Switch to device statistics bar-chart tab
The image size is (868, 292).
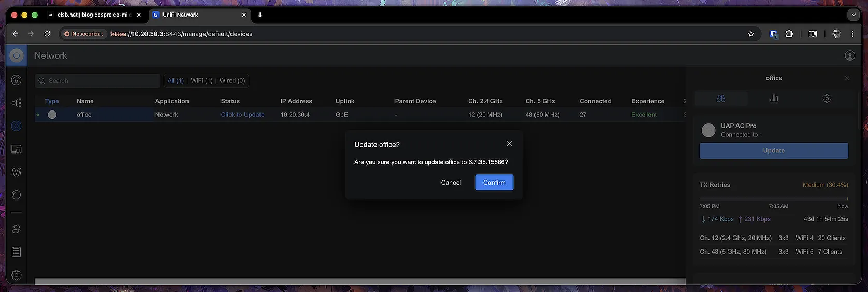pos(774,99)
